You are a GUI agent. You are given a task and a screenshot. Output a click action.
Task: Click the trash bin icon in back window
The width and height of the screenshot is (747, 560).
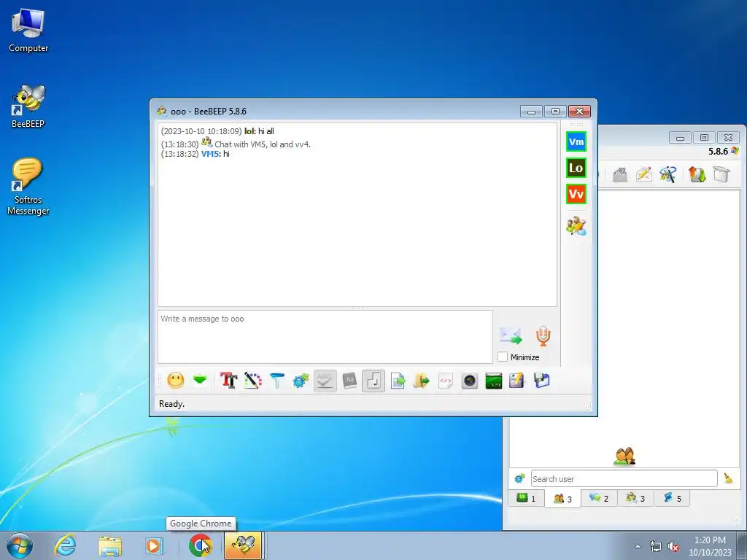coord(721,174)
